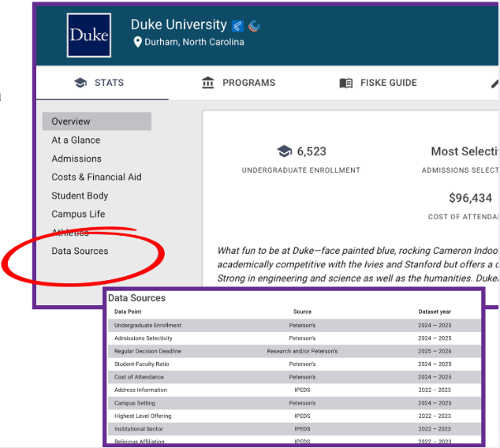Click the Undergraduate Enrollment row in Data Sources
This screenshot has width=500, height=448.
point(147,325)
